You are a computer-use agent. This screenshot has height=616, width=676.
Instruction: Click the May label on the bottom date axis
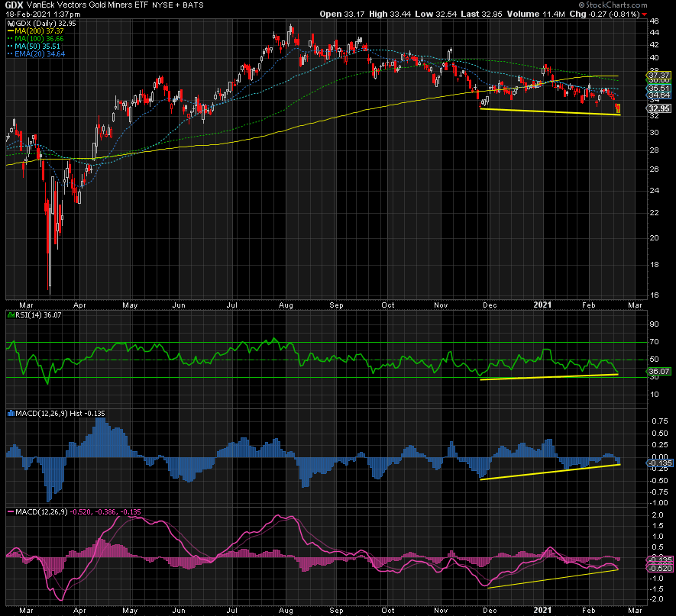tap(130, 611)
